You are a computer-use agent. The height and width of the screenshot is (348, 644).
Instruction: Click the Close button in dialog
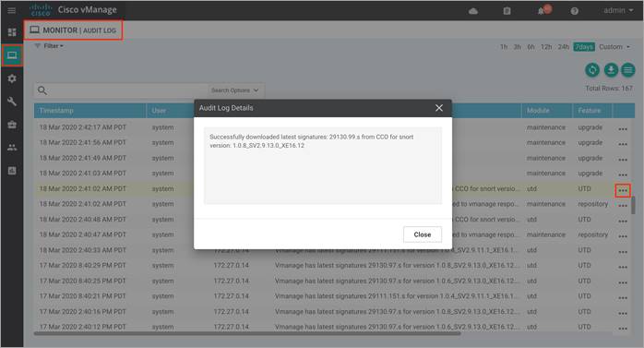pos(423,234)
